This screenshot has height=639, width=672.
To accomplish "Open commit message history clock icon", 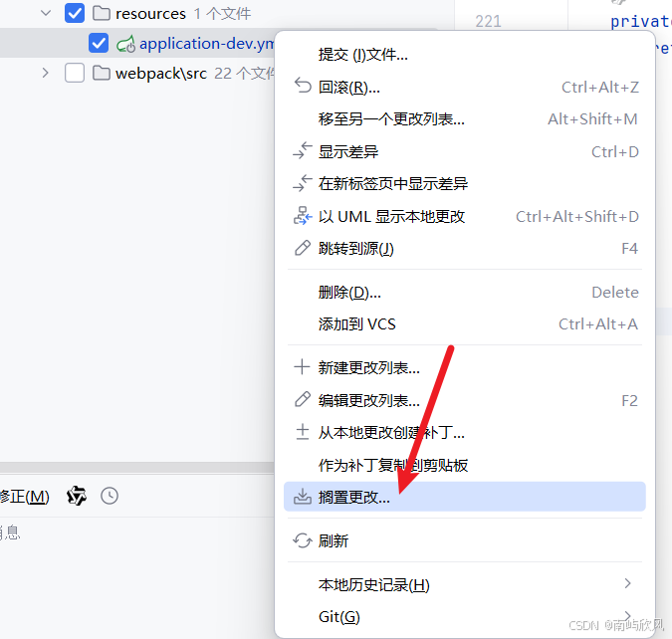I will [x=110, y=496].
